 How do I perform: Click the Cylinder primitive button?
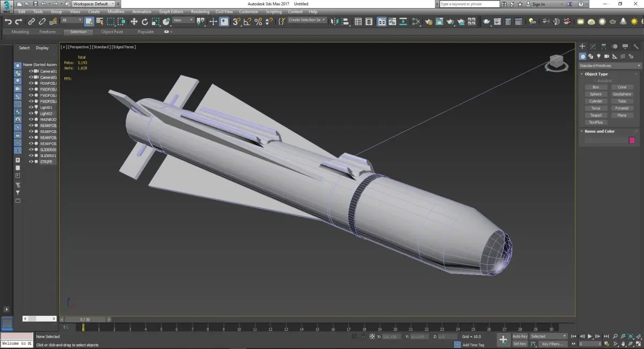point(596,101)
